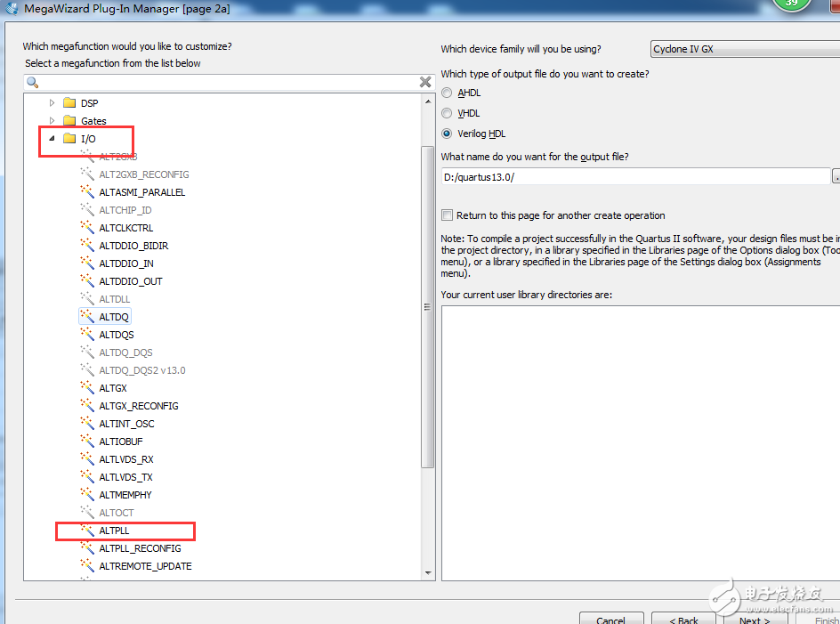Screen dimensions: 840x624
Task: Click the I/O folder icon
Action: (69, 138)
